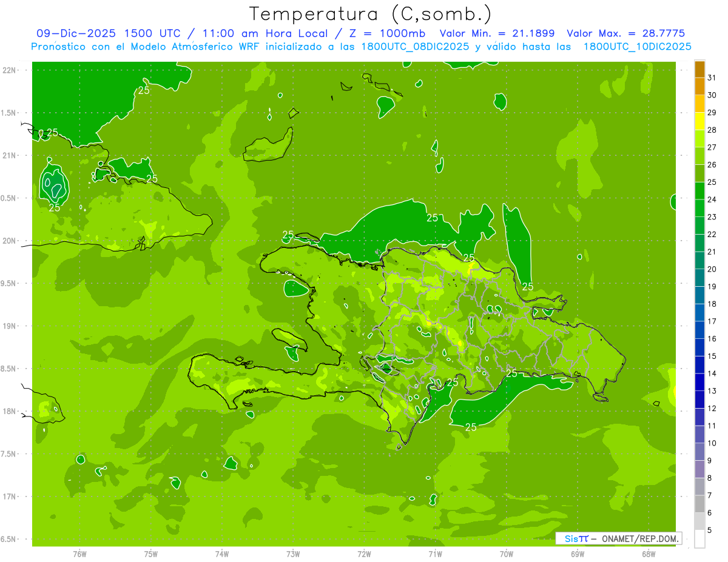Viewport: 728px width, 562px height.
Task: Select dark blue legend swatch between 13 and 14
Action: pos(699,382)
